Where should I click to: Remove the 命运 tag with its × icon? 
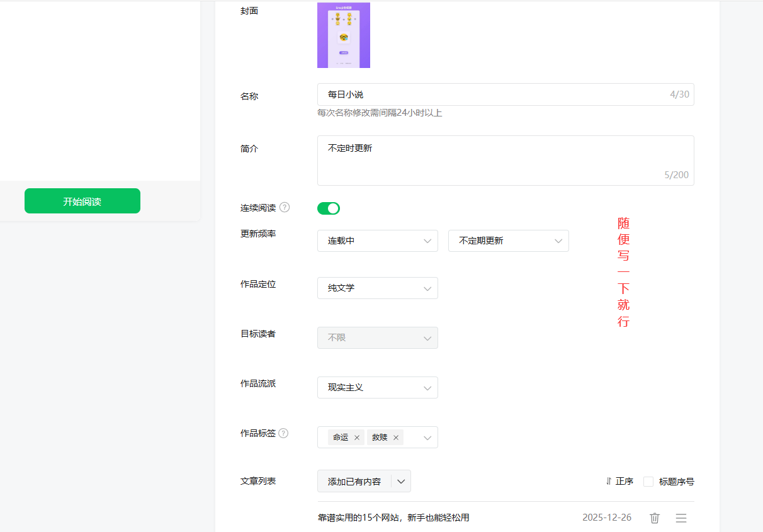tap(357, 437)
